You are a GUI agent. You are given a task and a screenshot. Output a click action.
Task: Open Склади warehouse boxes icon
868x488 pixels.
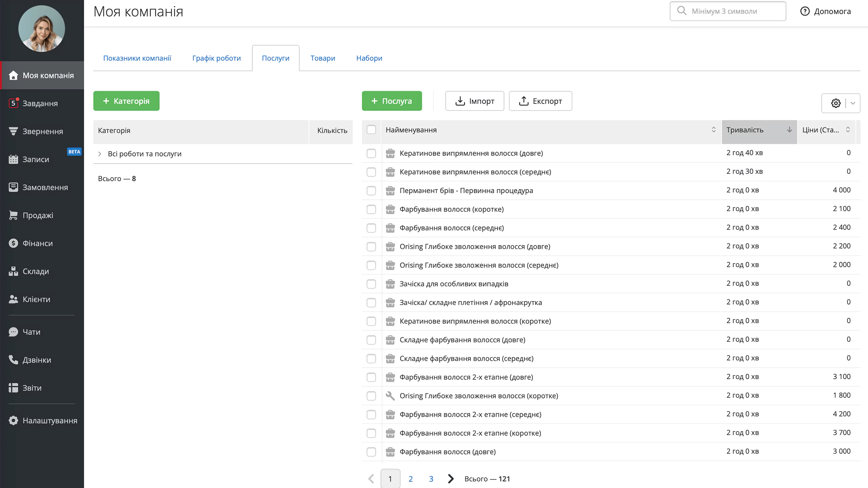[x=13, y=271]
